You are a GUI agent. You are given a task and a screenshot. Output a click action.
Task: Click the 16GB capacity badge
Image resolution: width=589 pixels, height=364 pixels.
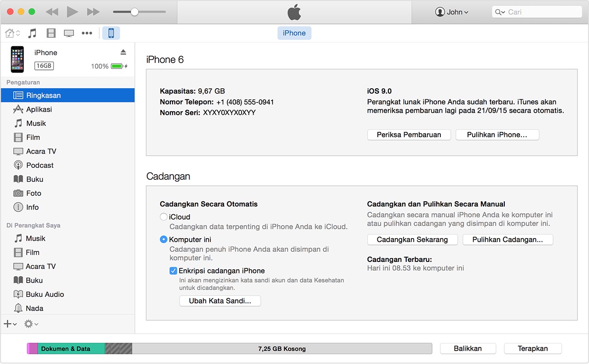point(44,66)
